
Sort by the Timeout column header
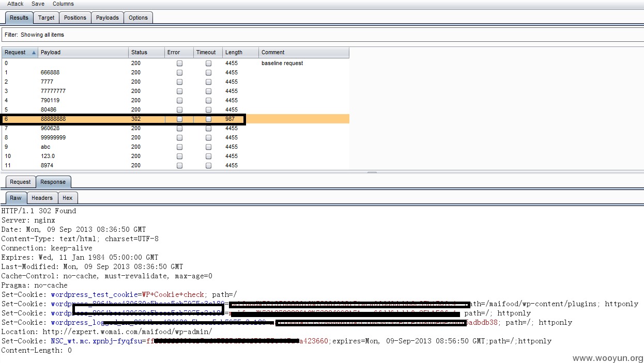coord(208,52)
